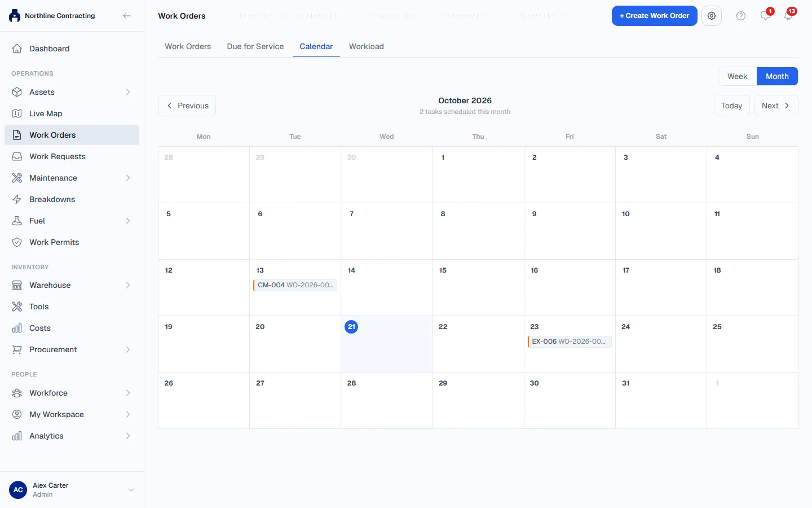This screenshot has width=812, height=508.
Task: Open settings via the gear icon
Action: click(712, 16)
